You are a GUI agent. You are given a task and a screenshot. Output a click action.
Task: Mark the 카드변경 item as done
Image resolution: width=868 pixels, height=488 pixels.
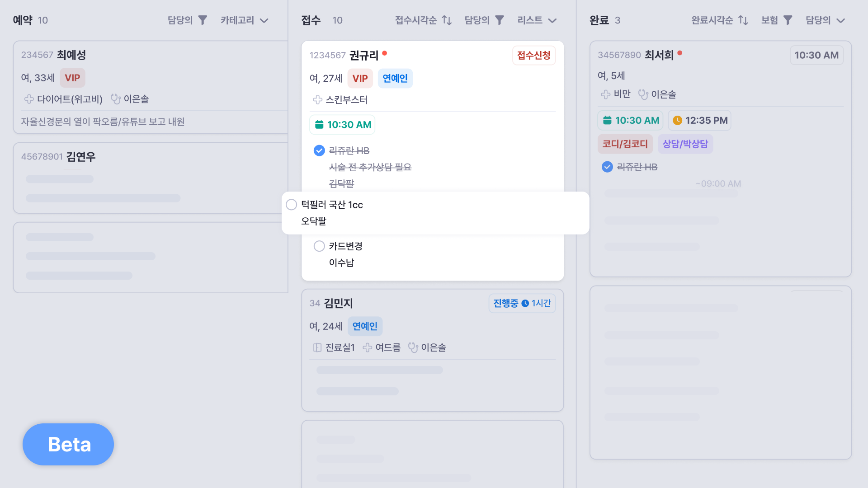pos(319,246)
